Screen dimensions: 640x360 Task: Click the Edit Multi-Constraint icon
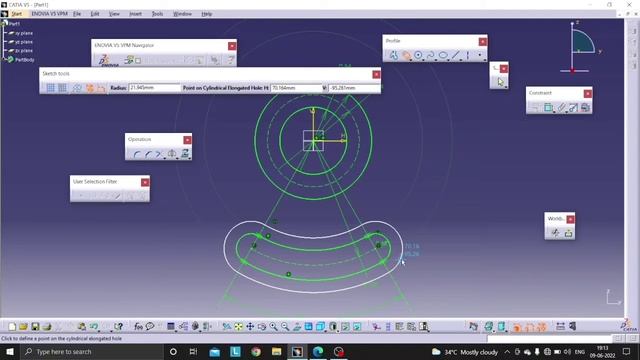point(585,107)
